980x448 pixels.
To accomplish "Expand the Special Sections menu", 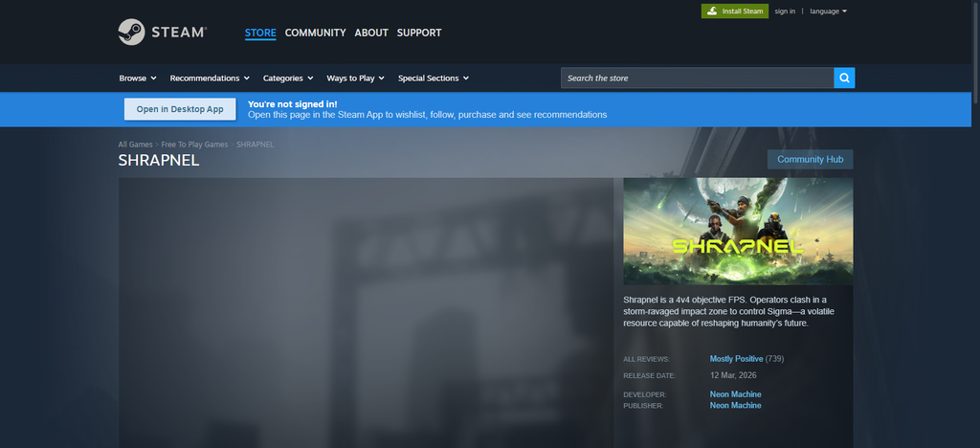I will pos(434,78).
